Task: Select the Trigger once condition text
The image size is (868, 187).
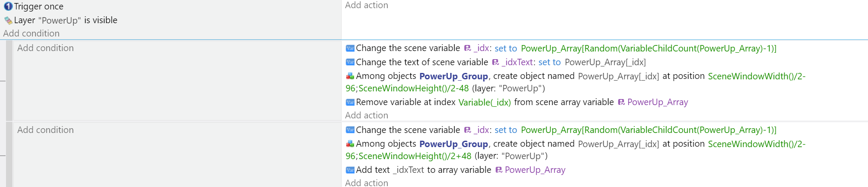Action: pyautogui.click(x=39, y=6)
